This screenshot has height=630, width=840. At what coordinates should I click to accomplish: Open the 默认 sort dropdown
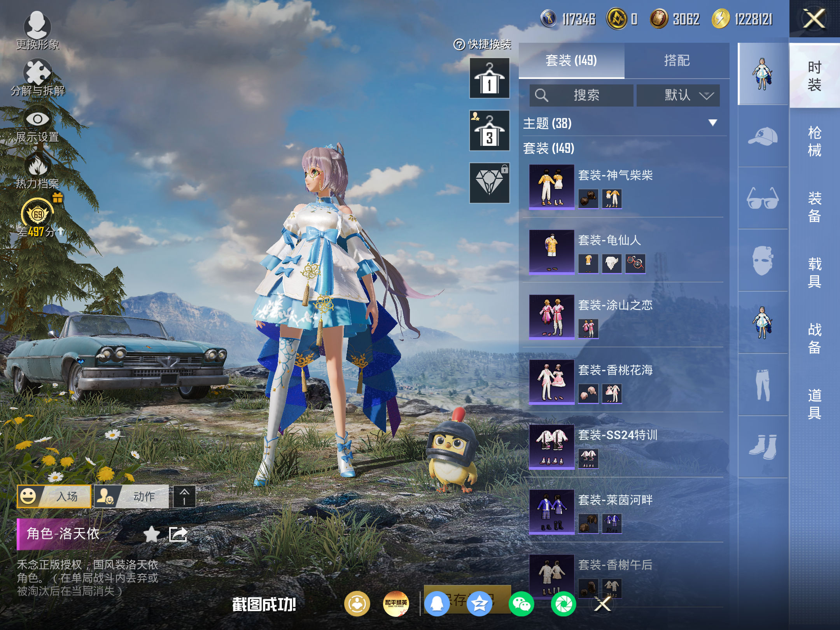click(678, 95)
